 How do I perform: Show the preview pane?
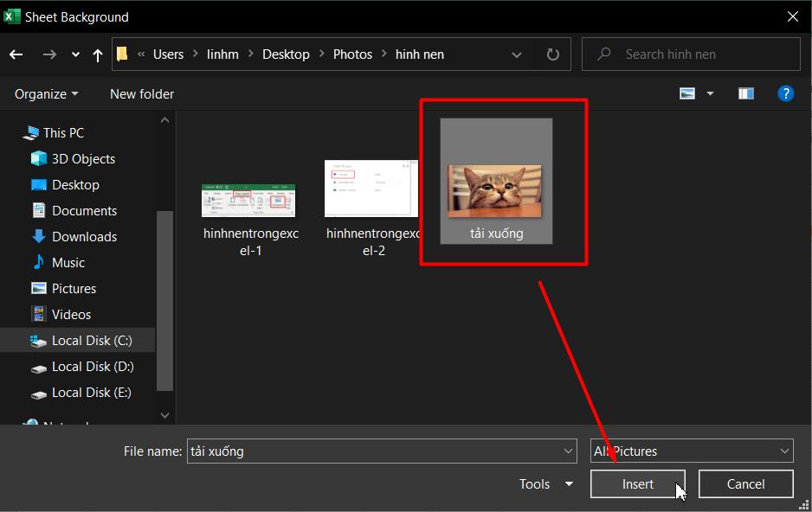(745, 93)
